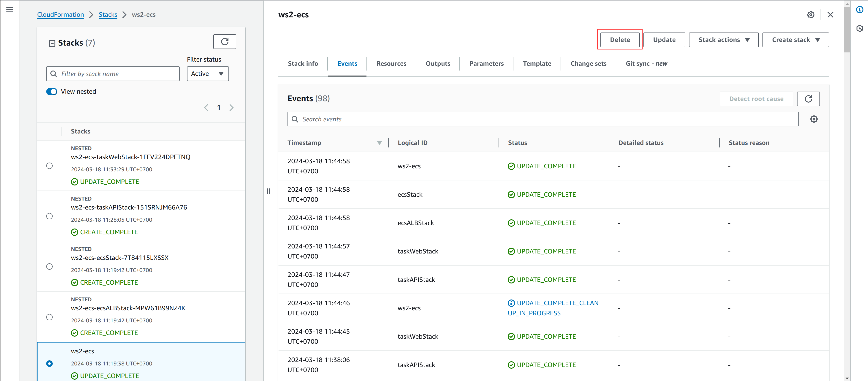Refresh the Stacks list
Image resolution: width=868 pixels, height=381 pixels.
(x=224, y=42)
